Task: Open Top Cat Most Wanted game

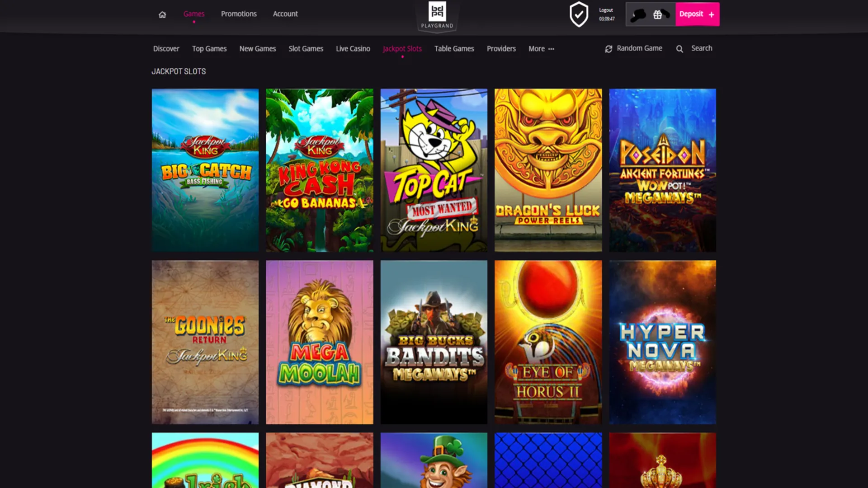Action: click(434, 170)
